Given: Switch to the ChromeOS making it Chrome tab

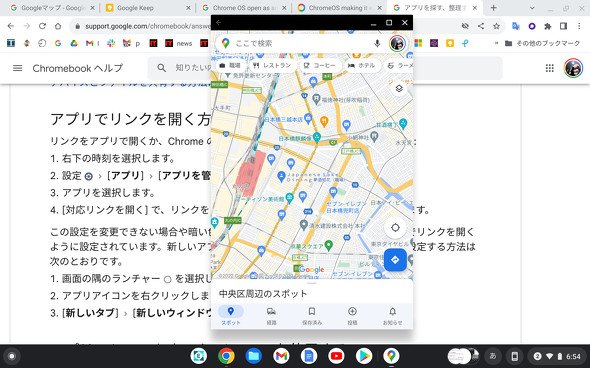Looking at the screenshot, I should [x=339, y=8].
